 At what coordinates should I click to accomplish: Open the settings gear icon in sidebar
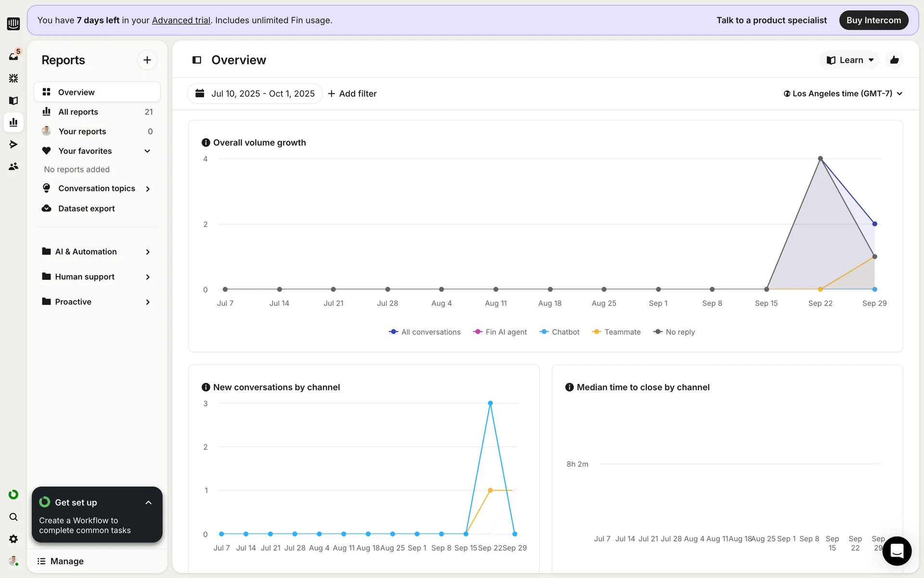pos(13,539)
